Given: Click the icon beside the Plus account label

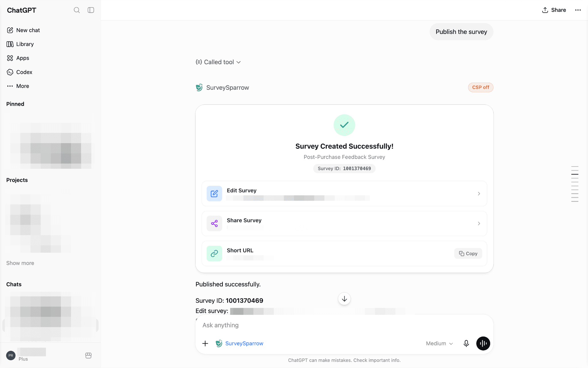Looking at the screenshot, I should (88, 355).
